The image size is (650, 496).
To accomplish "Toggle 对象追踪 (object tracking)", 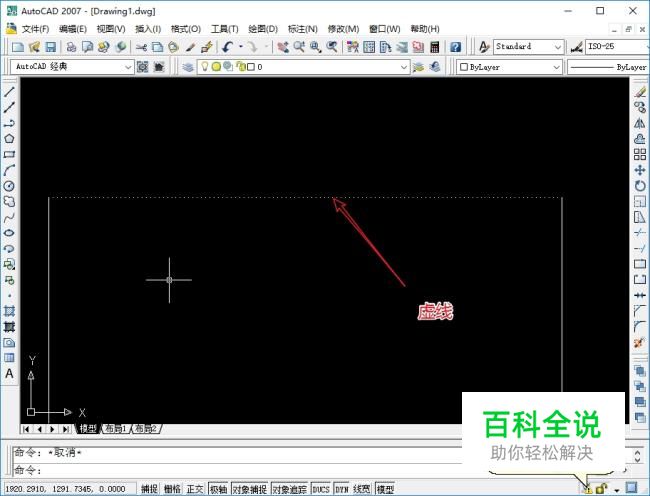I will click(x=290, y=489).
